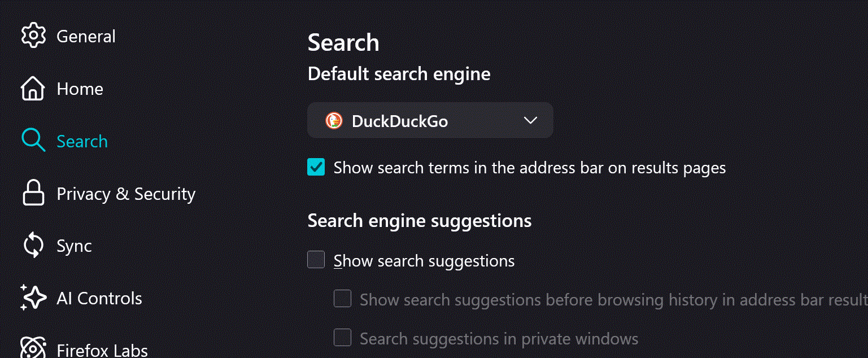Click the Sync arrows icon
Screen dimensions: 868x358
coord(33,246)
